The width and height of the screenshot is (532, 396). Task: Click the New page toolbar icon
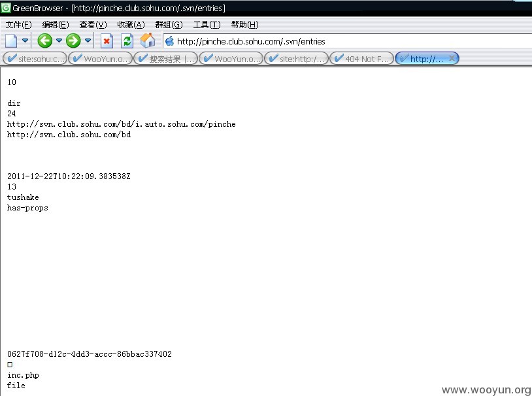pyautogui.click(x=11, y=41)
